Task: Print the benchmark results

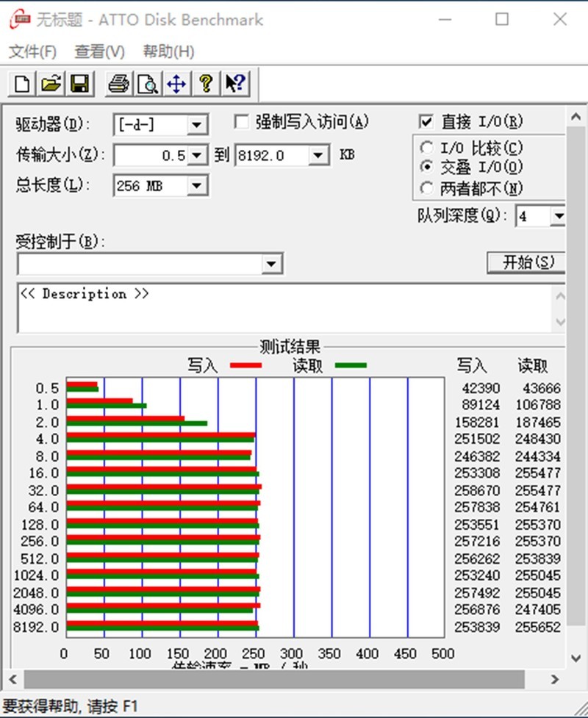Action: pyautogui.click(x=118, y=84)
